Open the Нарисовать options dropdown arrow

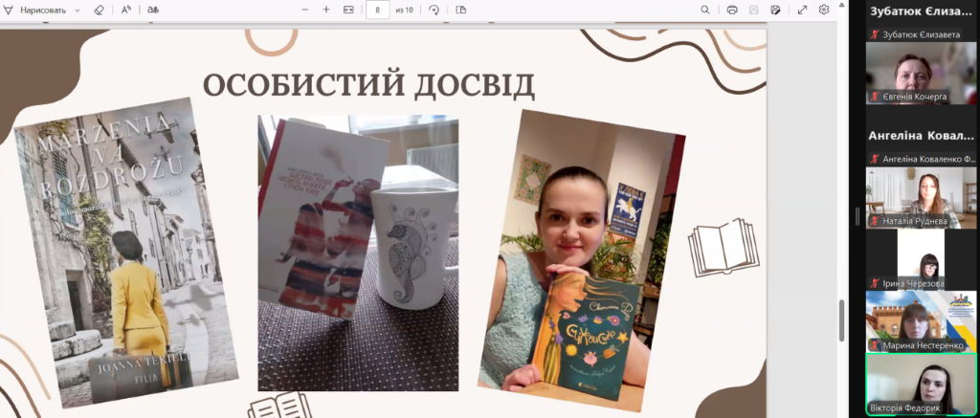pos(78,11)
